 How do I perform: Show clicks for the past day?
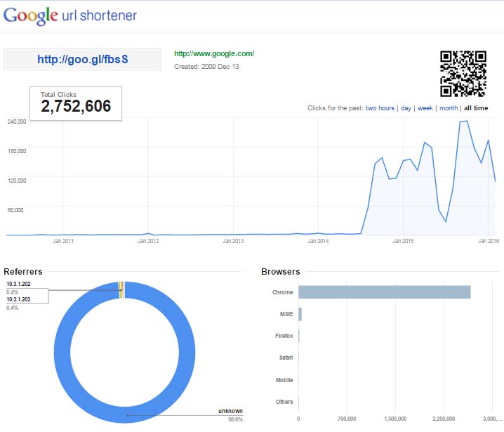pyautogui.click(x=406, y=108)
